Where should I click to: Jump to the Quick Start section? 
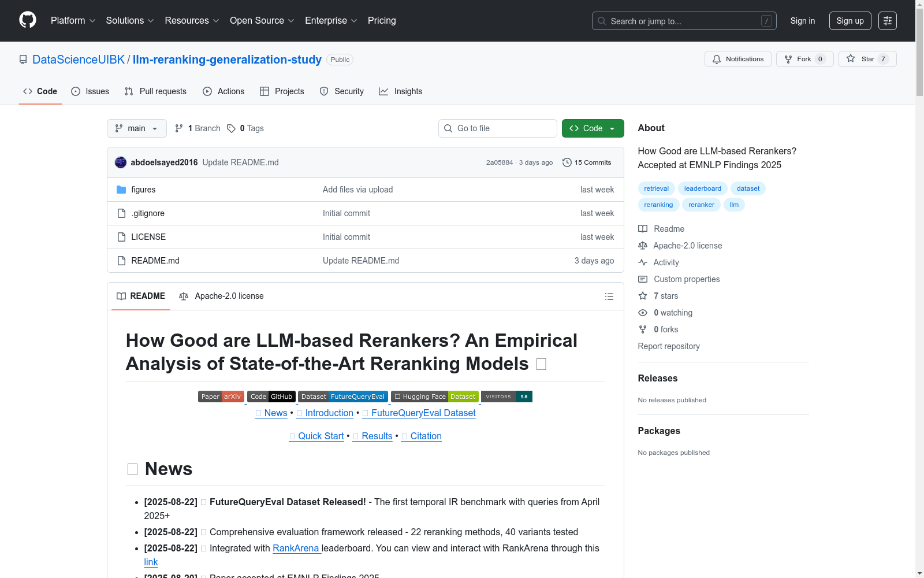[316, 436]
